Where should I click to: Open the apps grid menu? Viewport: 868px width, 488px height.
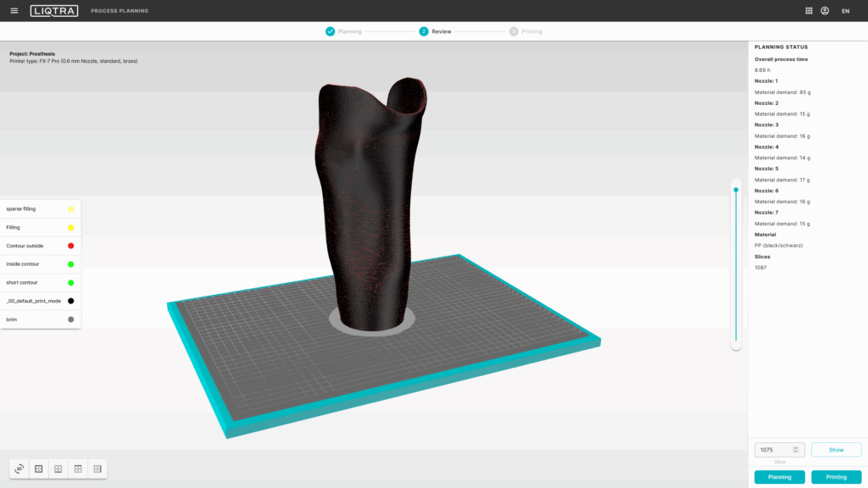click(808, 11)
